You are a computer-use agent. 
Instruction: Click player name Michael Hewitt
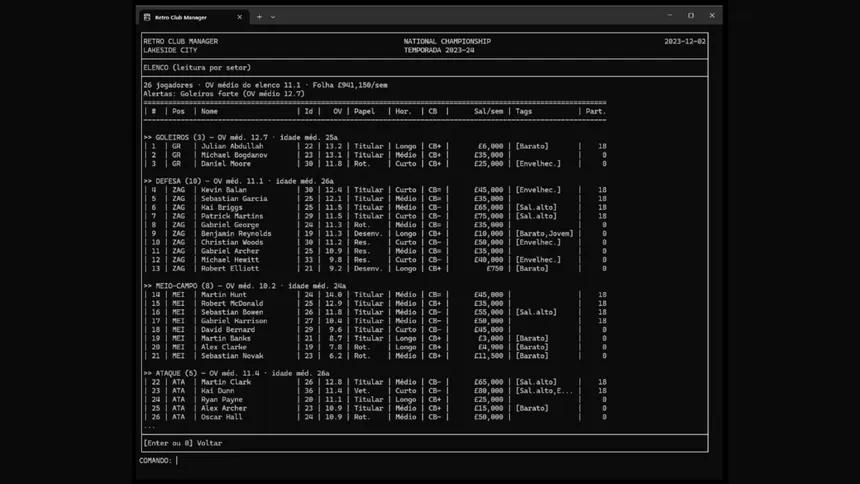click(230, 260)
